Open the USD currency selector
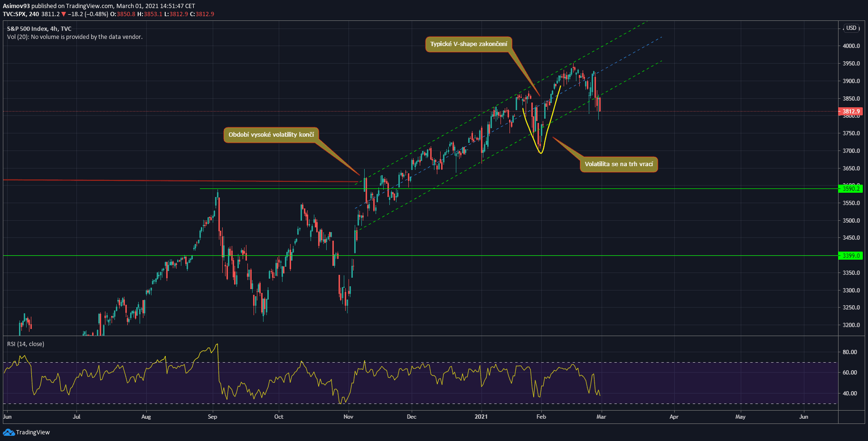This screenshot has width=868, height=441. point(851,28)
